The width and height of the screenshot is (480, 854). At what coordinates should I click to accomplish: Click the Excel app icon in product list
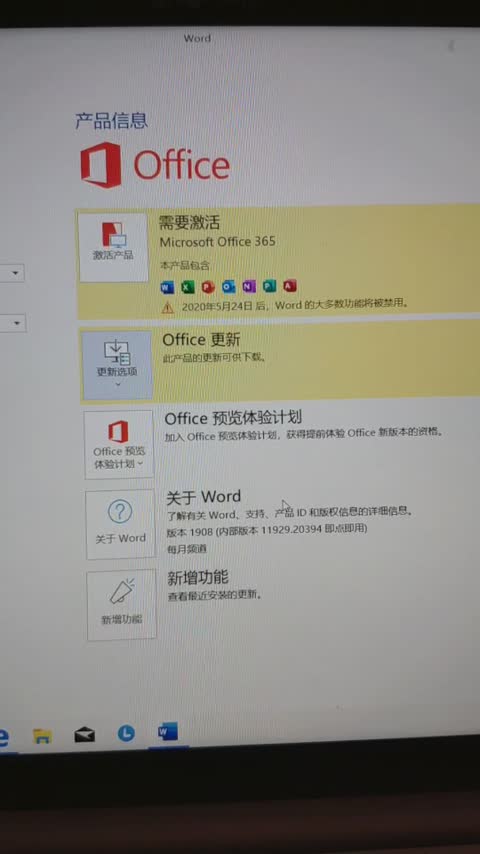[x=188, y=286]
